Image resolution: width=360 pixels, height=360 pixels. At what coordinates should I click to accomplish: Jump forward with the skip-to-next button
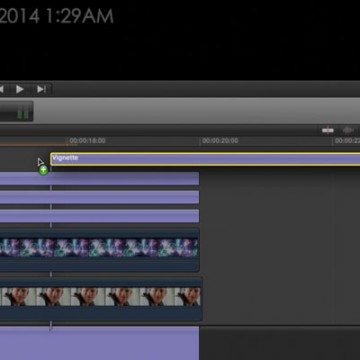pos(41,89)
